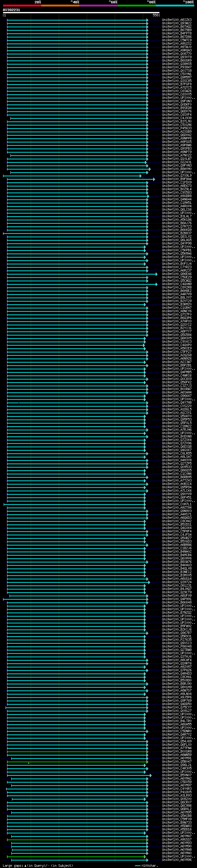The width and height of the screenshot is (197, 868).
Task: Select hit UniRef100_B0FXJ4
Action: (177, 264)
